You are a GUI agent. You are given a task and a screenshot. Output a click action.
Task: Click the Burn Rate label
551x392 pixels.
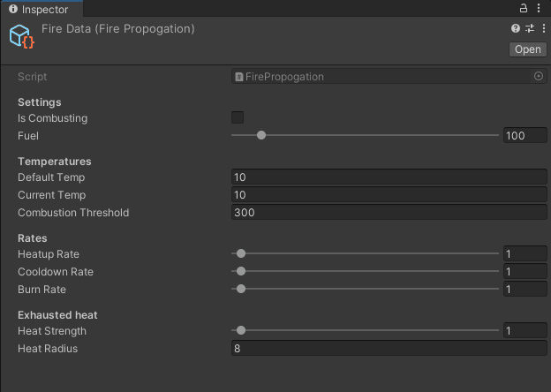(x=42, y=289)
